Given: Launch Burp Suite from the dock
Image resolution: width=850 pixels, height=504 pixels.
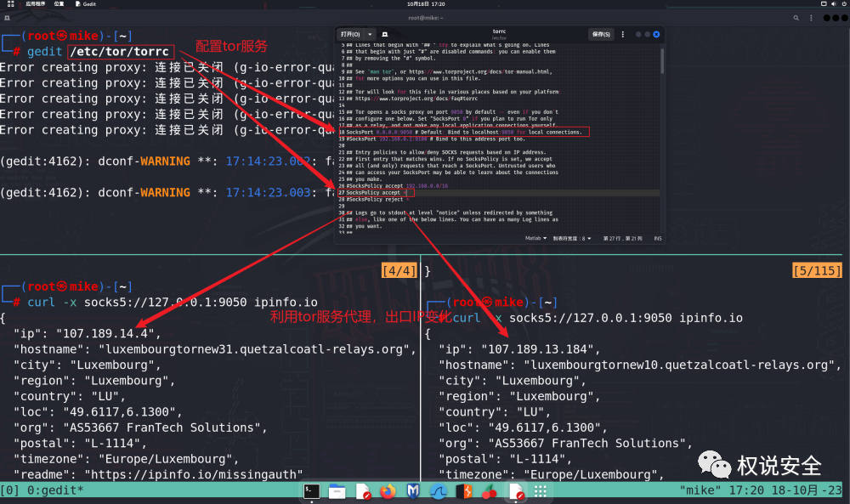Looking at the screenshot, I should click(464, 491).
